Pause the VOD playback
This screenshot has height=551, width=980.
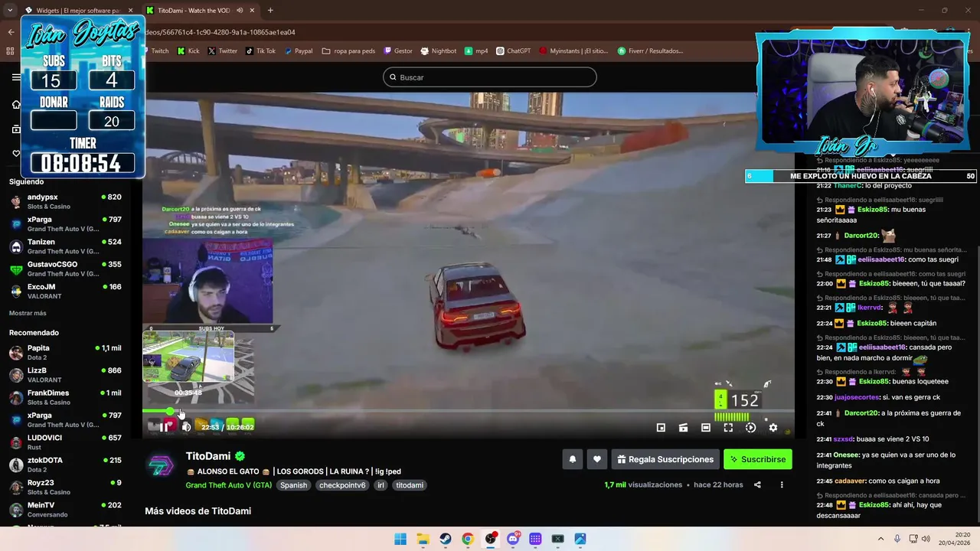coord(164,427)
